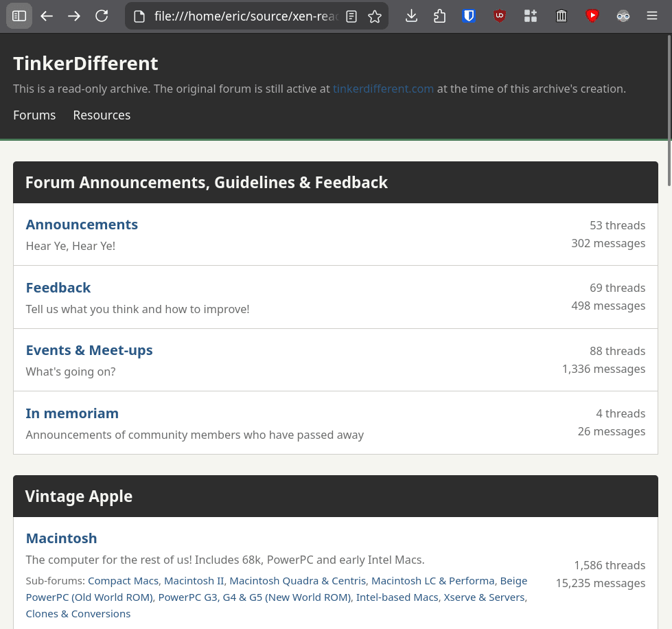Open the Forums navigation tab
672x629 pixels.
coord(34,115)
